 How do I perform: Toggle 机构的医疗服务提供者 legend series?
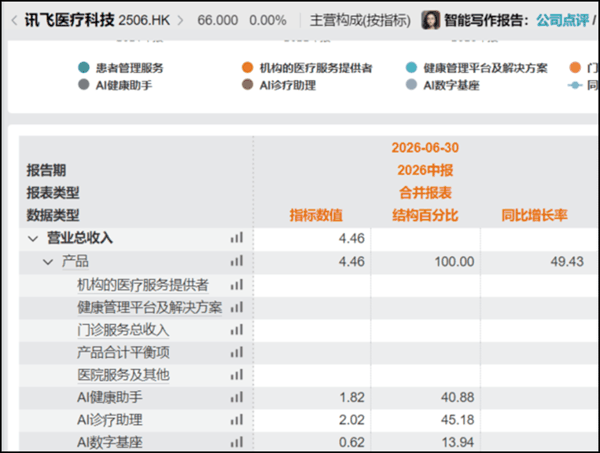click(307, 68)
